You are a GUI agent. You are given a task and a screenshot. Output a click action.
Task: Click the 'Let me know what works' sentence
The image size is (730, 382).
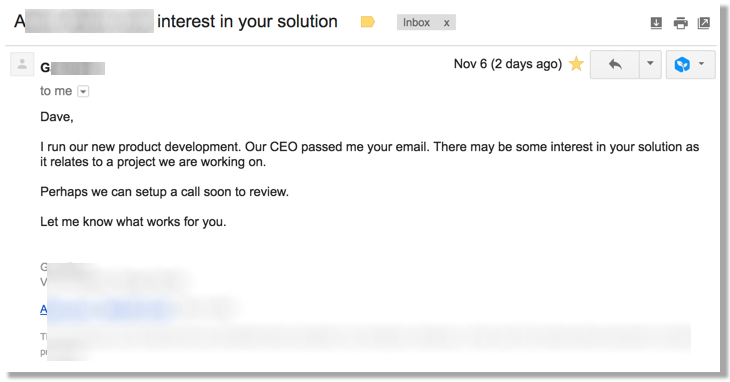tap(133, 221)
